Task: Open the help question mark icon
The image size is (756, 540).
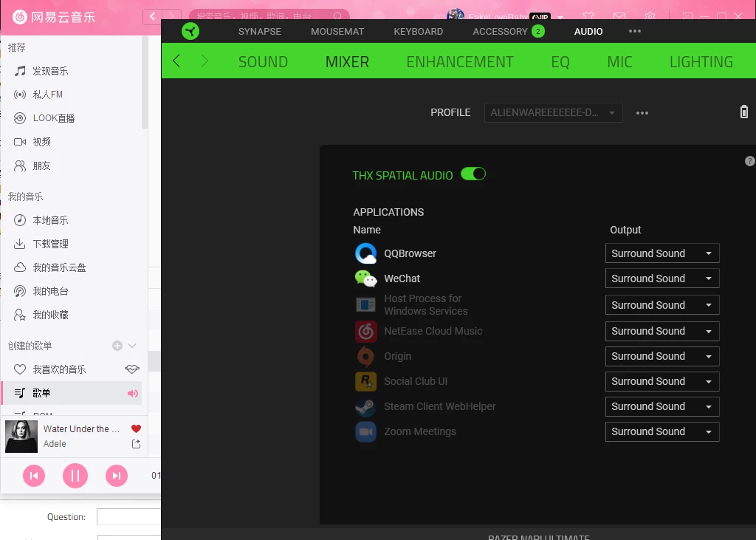Action: pyautogui.click(x=750, y=161)
